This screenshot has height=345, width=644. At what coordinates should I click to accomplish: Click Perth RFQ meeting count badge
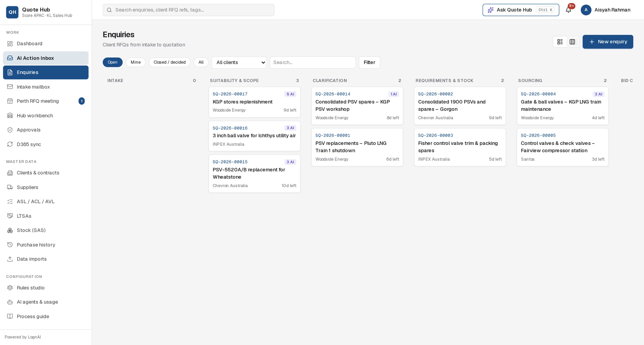tap(82, 101)
